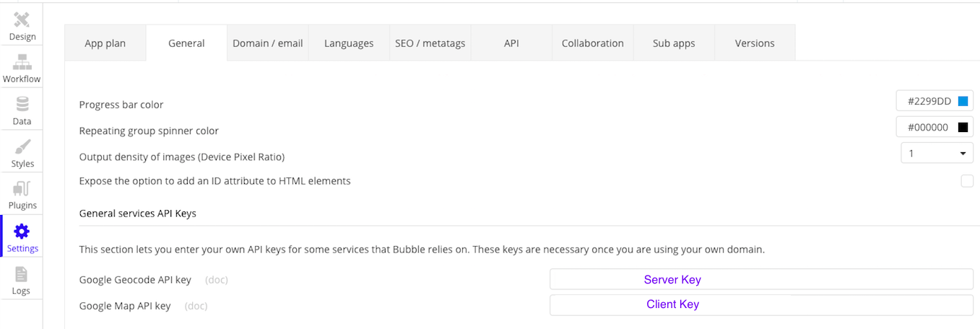Open the Data database icon
The image size is (980, 329).
tap(22, 105)
